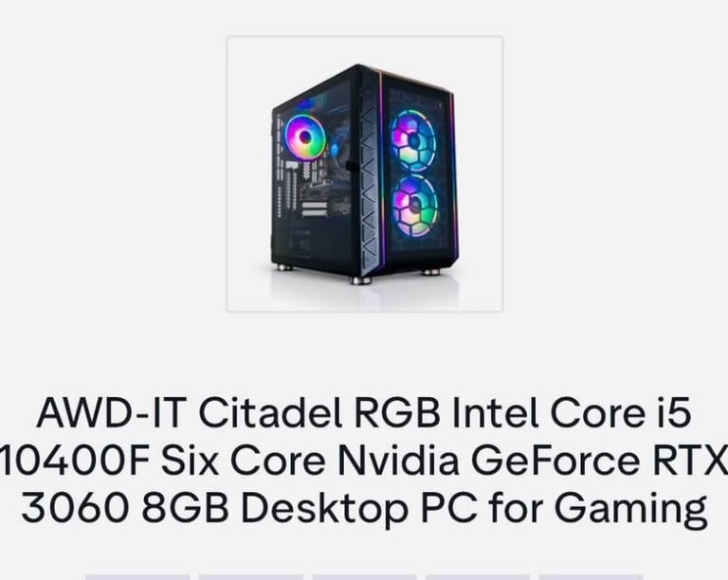Screen dimensions: 728x580
Task: Click the product title starting with AWD-IT Citadel
Action: click(x=364, y=460)
